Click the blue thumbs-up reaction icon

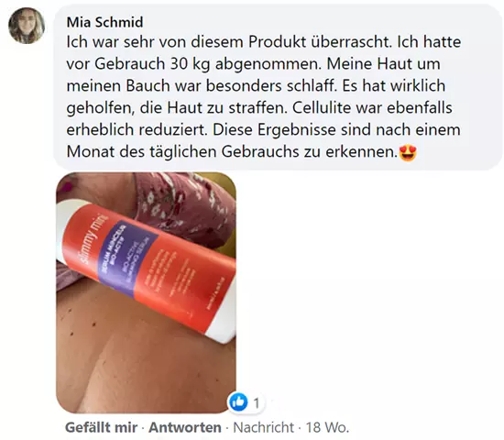(238, 402)
